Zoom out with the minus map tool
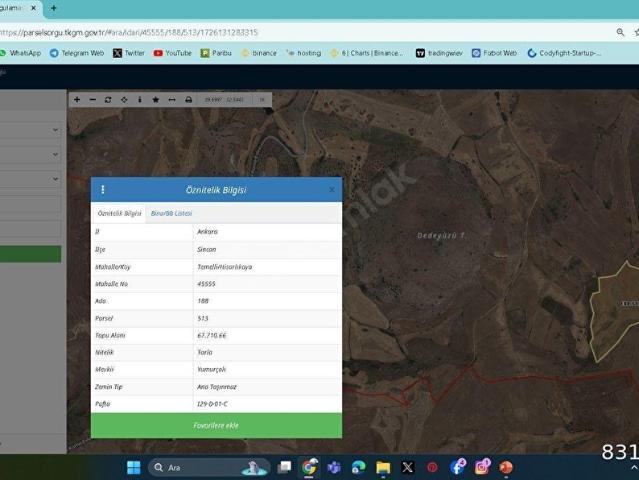This screenshot has height=480, width=639. click(92, 100)
